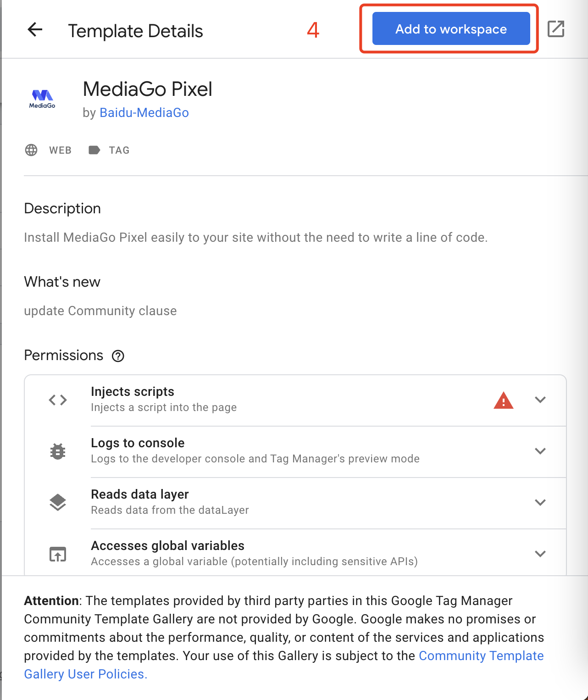The image size is (588, 700).
Task: Click the upload icon for Accesses global variables
Action: pyautogui.click(x=57, y=554)
